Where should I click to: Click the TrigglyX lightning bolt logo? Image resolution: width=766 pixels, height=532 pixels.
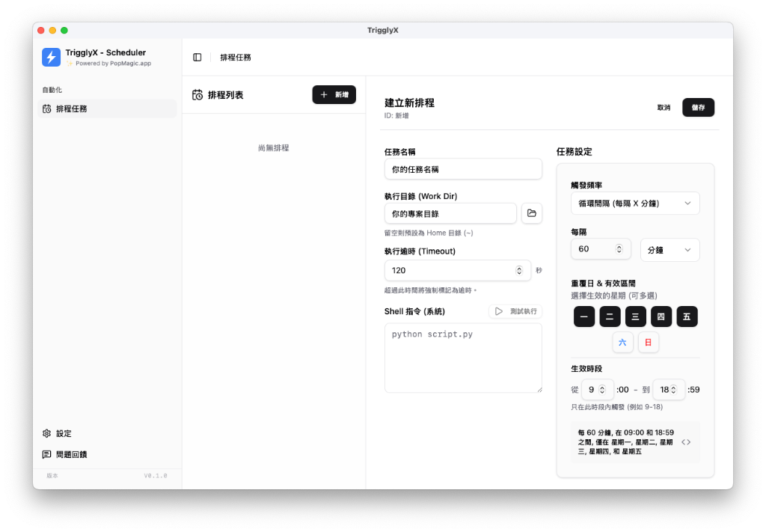click(x=52, y=57)
